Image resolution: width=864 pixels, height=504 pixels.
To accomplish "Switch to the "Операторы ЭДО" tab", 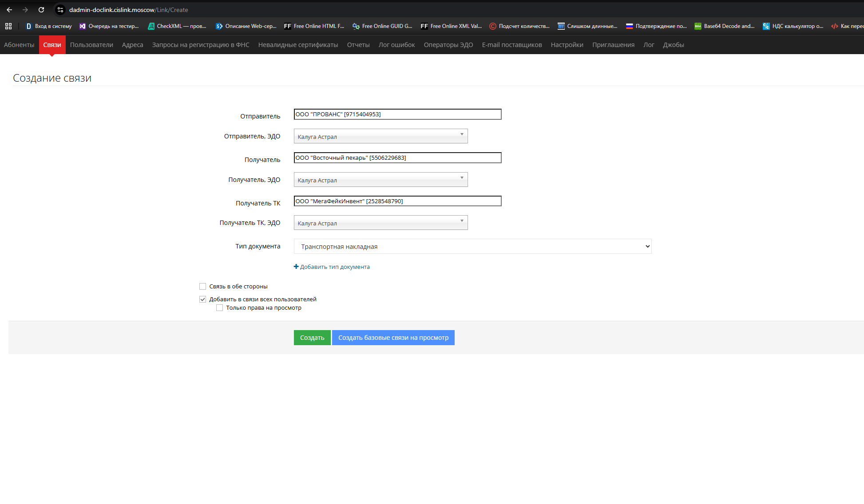I will (448, 45).
